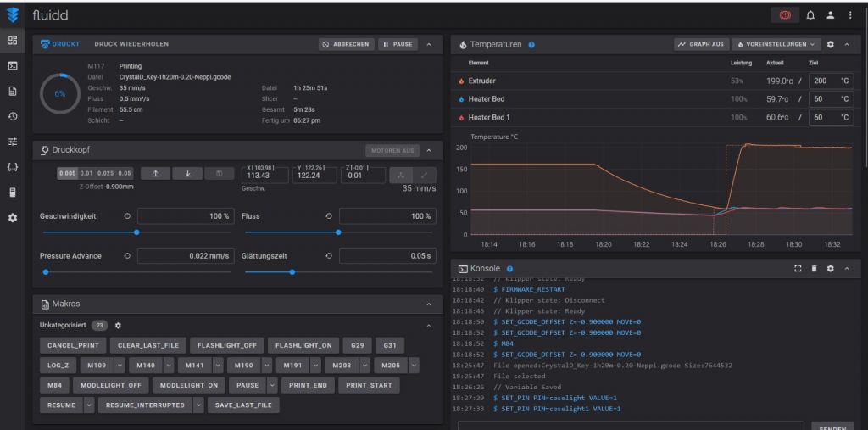
Task: Open the Voreinstellungen dropdown
Action: click(776, 44)
